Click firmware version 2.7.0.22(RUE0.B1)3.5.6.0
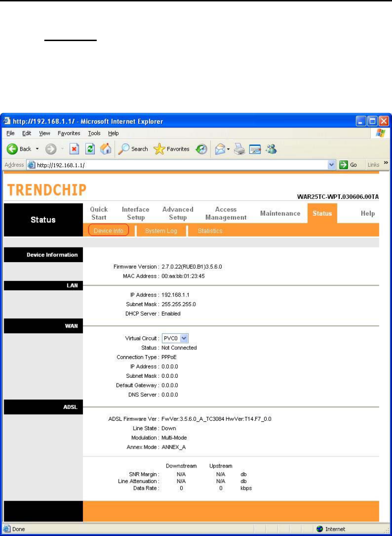The height and width of the screenshot is (536, 392). (x=192, y=266)
